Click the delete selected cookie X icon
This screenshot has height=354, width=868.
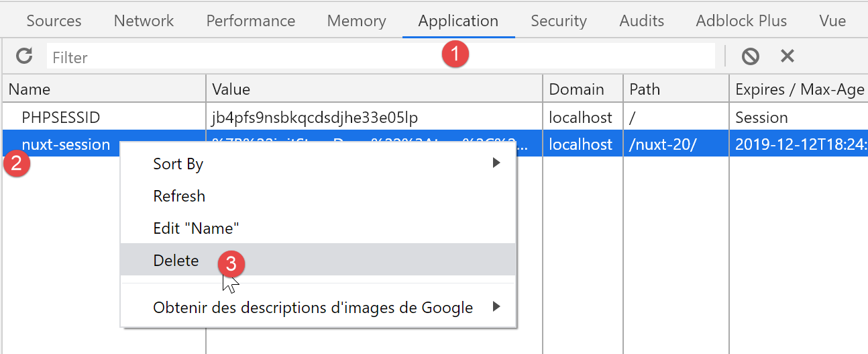click(x=787, y=56)
